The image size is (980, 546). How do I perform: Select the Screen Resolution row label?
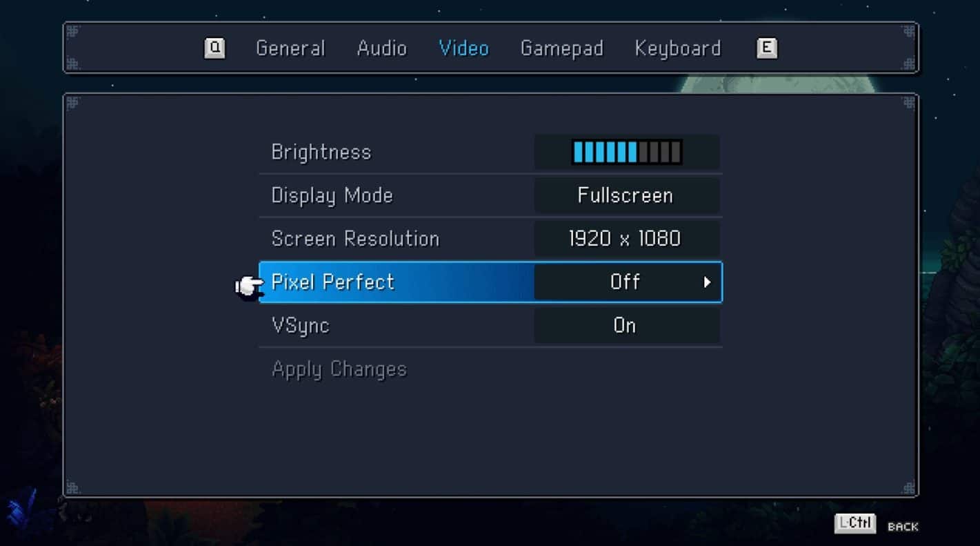355,239
